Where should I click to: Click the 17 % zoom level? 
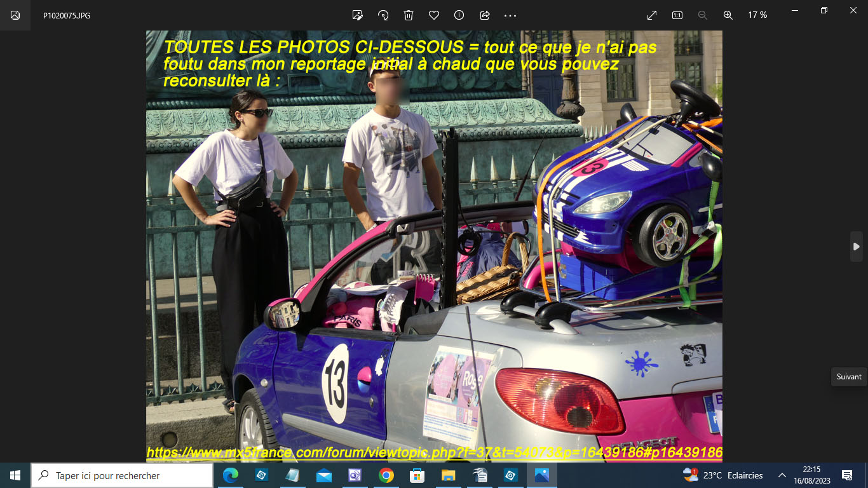[757, 15]
